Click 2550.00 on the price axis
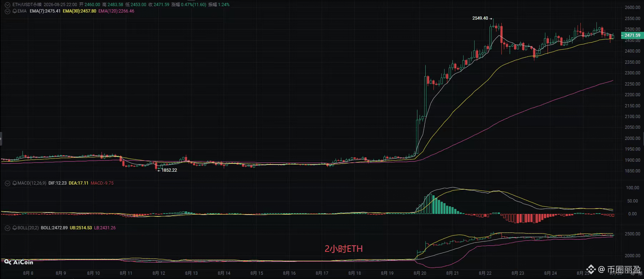Image resolution: width=644 pixels, height=279 pixels. (x=633, y=19)
